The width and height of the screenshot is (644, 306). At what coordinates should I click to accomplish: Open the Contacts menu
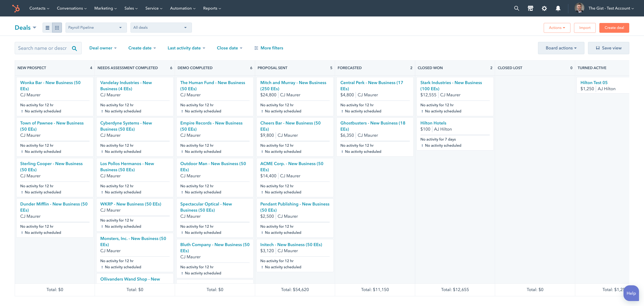pyautogui.click(x=39, y=8)
